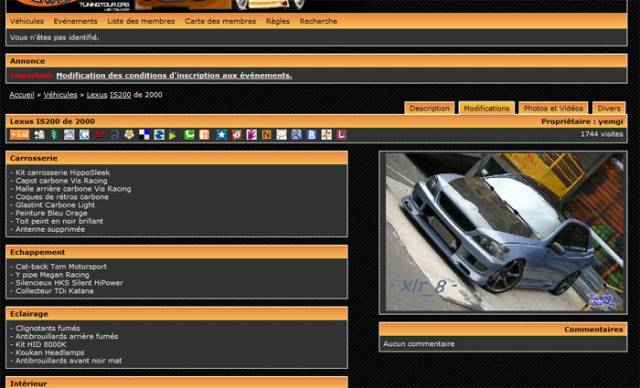Click the blue star bookmark icon

coord(221,135)
